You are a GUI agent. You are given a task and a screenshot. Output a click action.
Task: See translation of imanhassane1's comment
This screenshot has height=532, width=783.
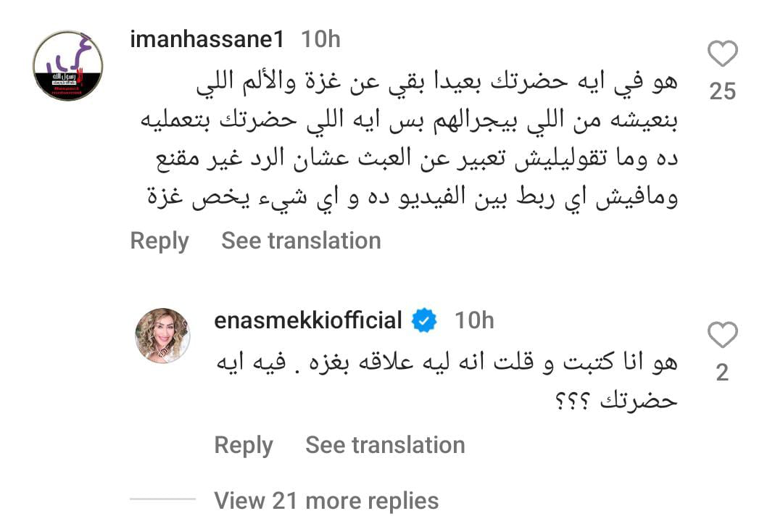click(301, 241)
